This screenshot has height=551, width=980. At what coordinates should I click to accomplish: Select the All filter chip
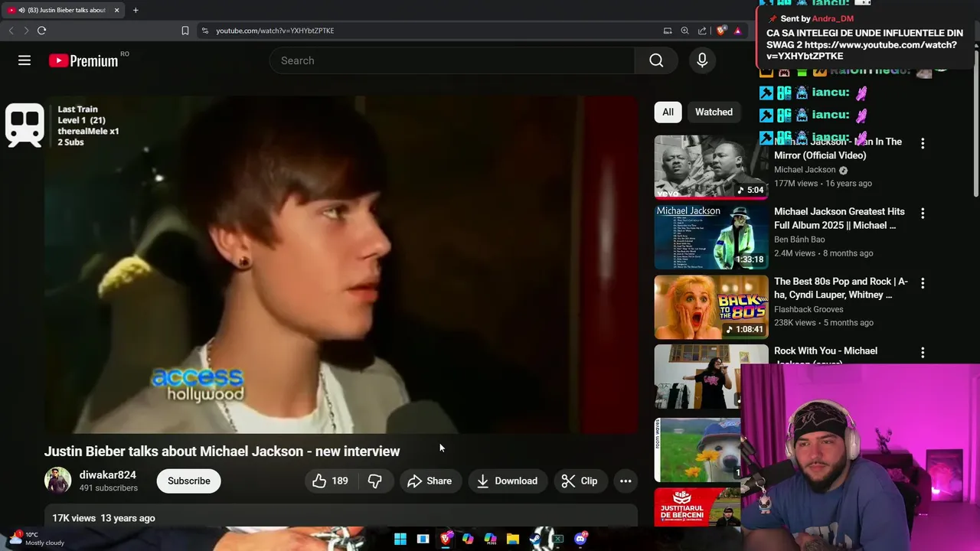[668, 112]
